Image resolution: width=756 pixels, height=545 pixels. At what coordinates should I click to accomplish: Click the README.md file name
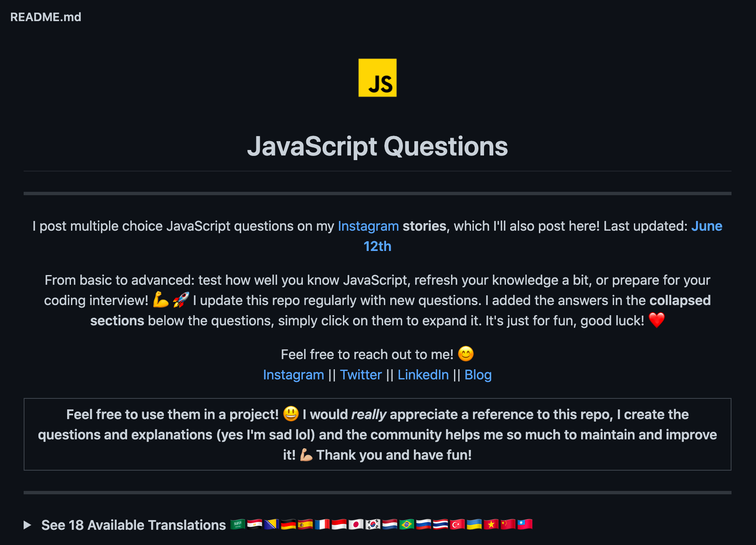(x=46, y=17)
